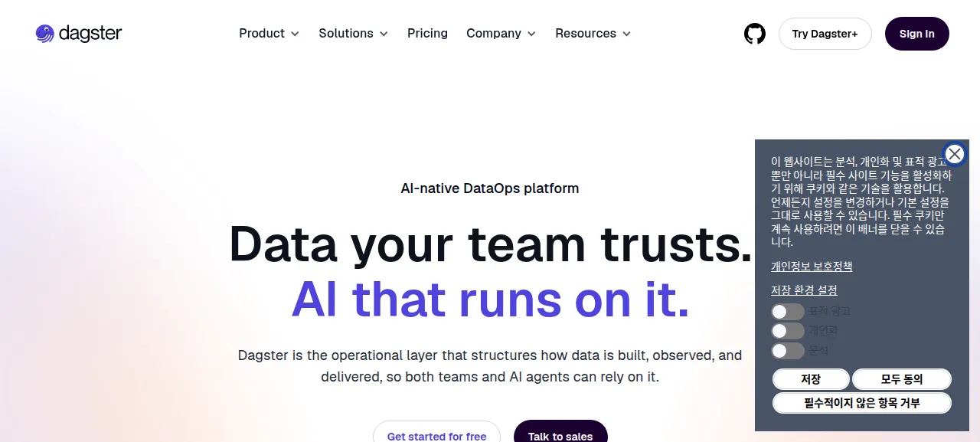Screen dimensions: 980x442
Task: Select the Try Dagster+ button
Action: 825,34
